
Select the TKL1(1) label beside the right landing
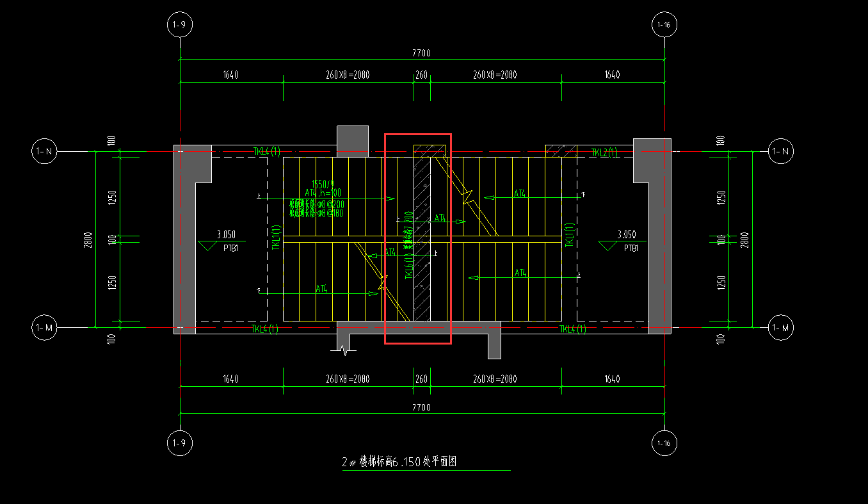tap(569, 236)
